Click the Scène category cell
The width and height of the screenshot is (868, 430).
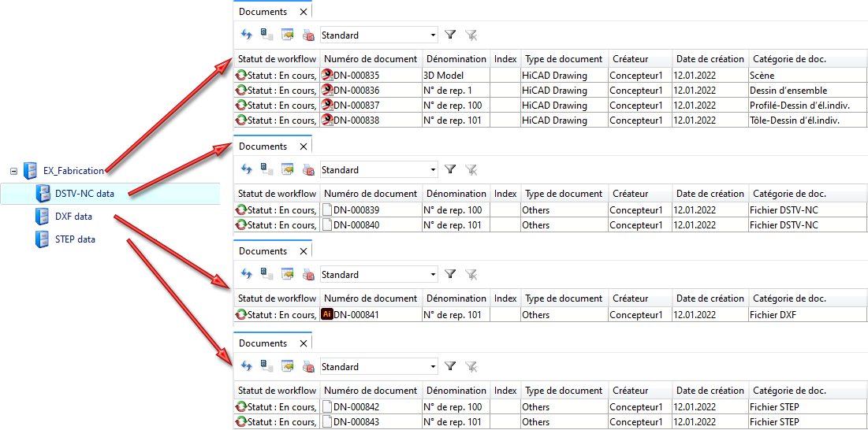[807, 75]
